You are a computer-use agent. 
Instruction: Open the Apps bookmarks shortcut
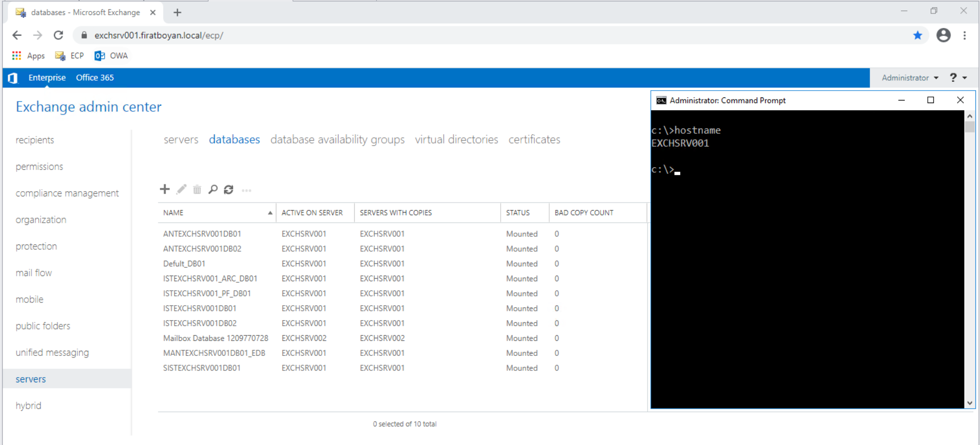click(x=28, y=55)
